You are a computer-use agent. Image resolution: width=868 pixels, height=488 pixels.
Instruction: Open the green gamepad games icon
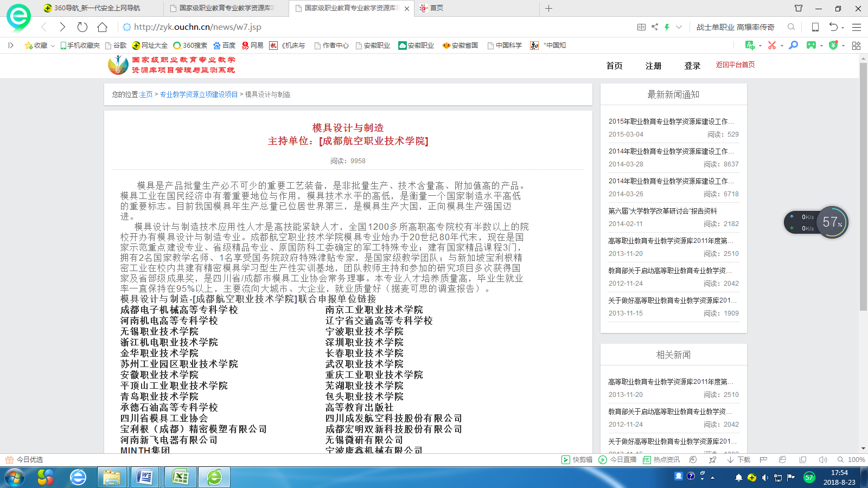(x=811, y=46)
